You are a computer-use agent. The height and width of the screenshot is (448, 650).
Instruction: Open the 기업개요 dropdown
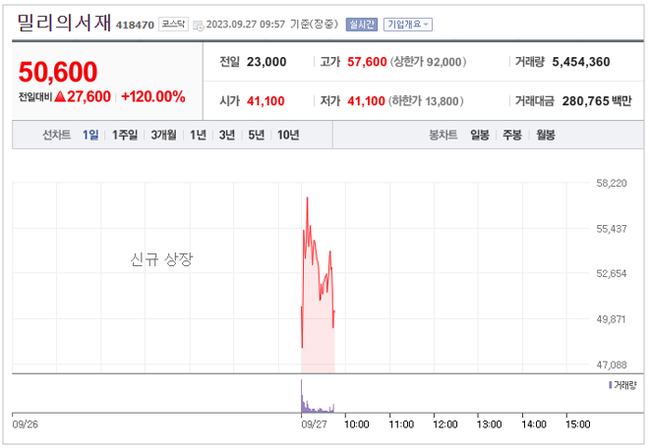(407, 24)
